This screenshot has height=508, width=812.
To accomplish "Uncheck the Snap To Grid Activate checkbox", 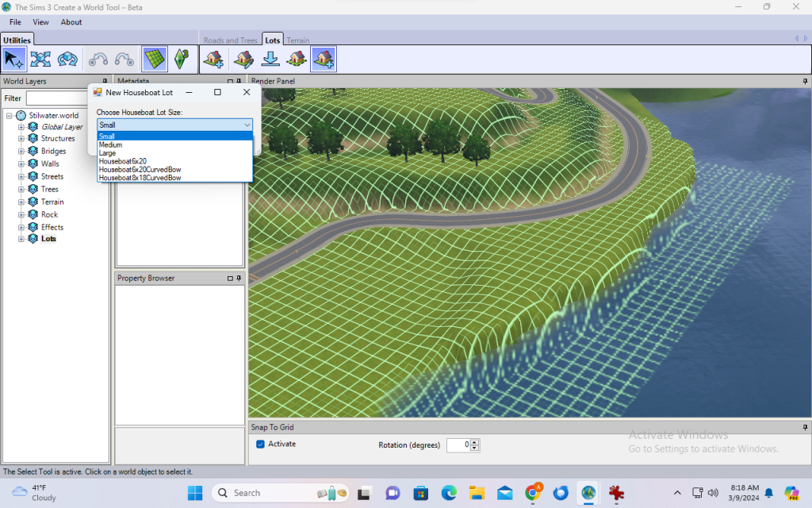I will 260,444.
